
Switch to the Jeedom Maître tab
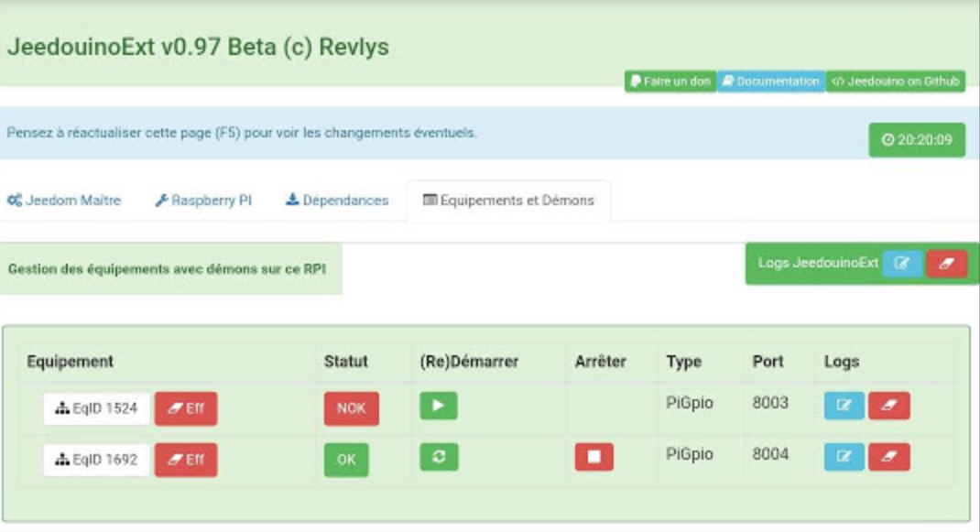(64, 201)
